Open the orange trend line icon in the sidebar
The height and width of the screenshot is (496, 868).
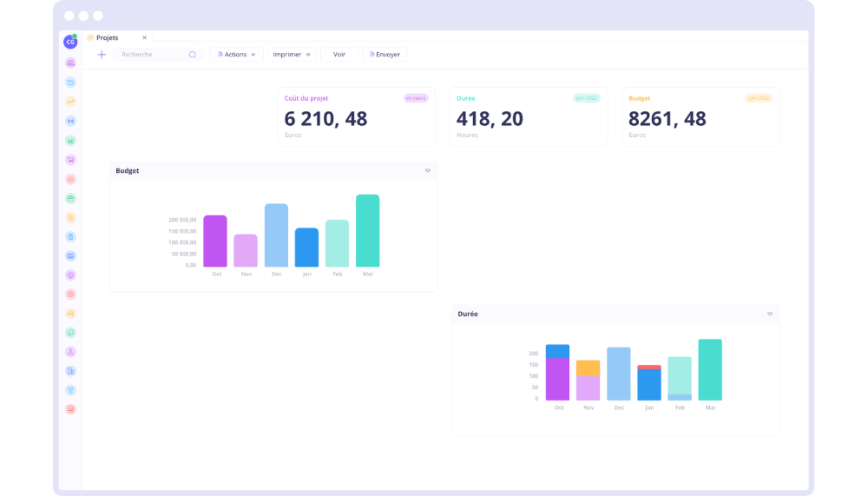[70, 102]
